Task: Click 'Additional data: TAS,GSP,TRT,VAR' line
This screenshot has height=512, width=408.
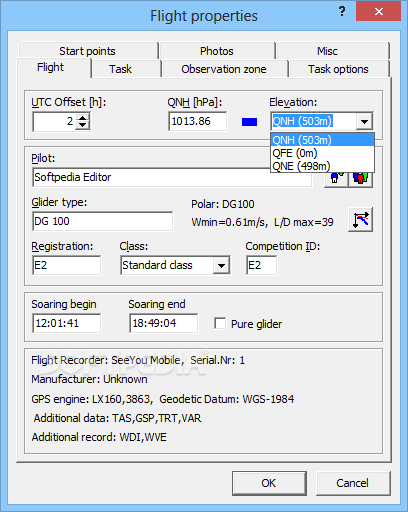Action: pos(117,418)
